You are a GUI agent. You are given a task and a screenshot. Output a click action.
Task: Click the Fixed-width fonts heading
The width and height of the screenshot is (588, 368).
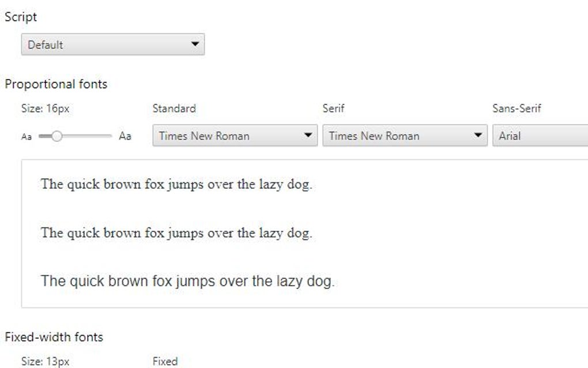[55, 337]
